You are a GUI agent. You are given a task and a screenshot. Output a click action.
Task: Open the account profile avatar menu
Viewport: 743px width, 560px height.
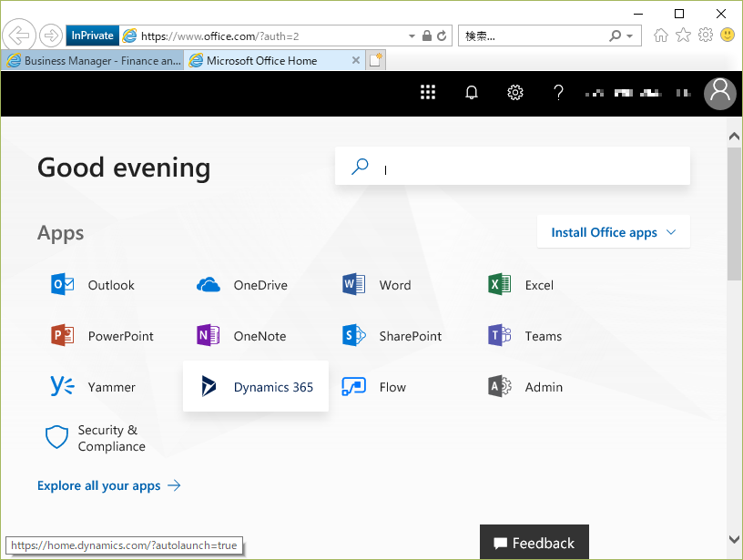[720, 92]
